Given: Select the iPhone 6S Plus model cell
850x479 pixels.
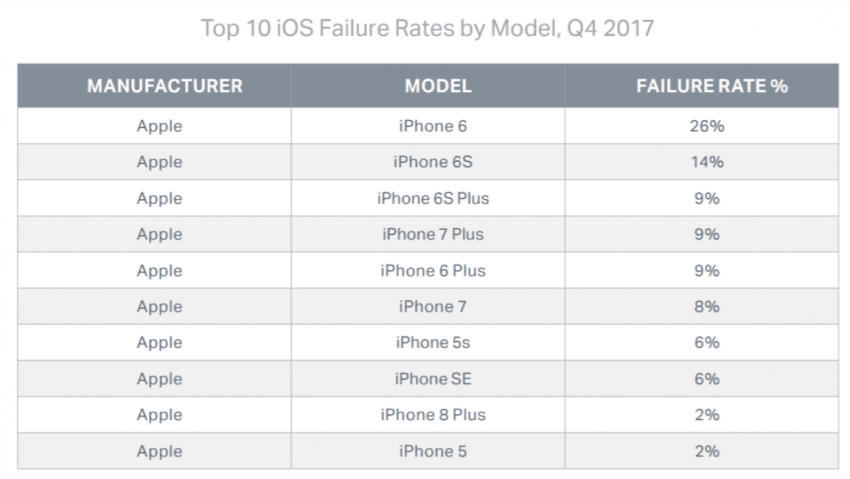Looking at the screenshot, I should (433, 198).
